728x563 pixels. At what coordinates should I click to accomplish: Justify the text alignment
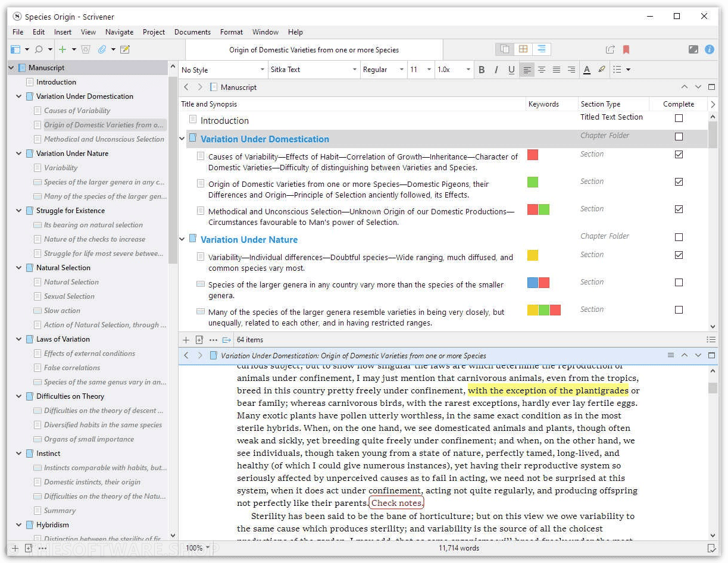(x=557, y=70)
